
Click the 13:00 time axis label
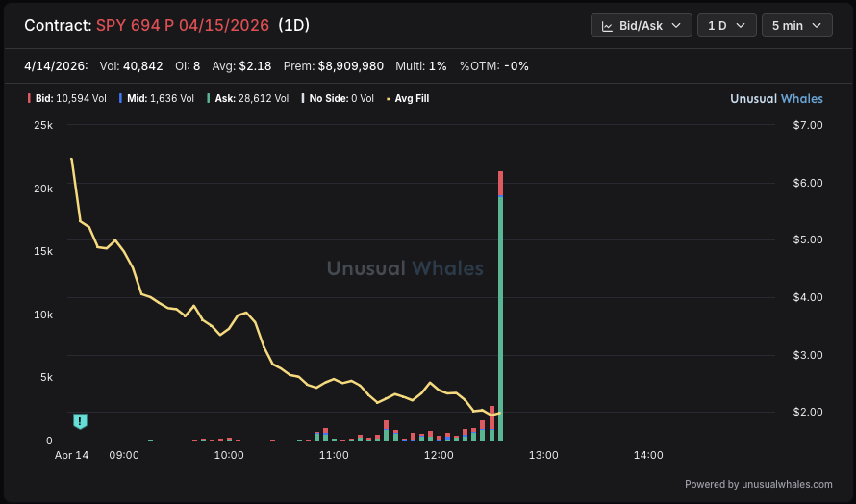coord(543,455)
